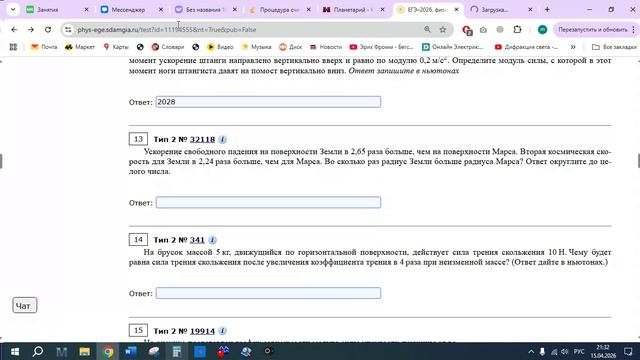The height and width of the screenshot is (360, 640).
Task: Bookmark this page with the star
Action: tap(443, 29)
